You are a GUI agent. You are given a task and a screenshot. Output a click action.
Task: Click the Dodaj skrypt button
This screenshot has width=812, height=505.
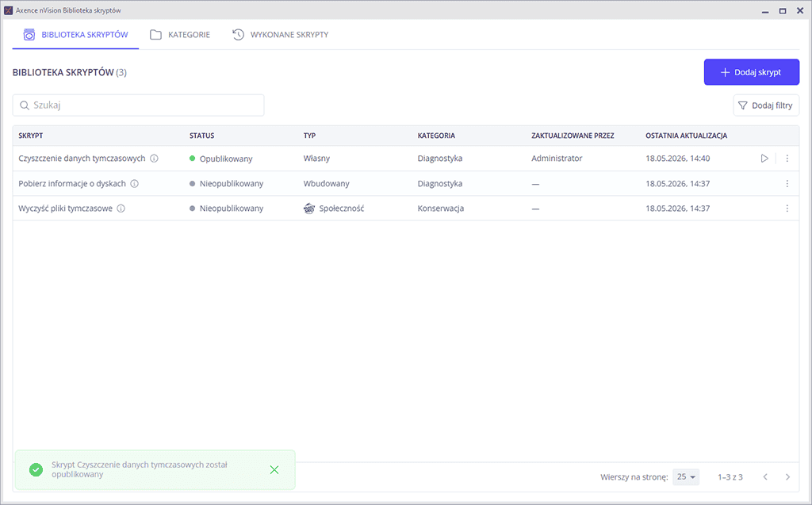click(x=752, y=72)
